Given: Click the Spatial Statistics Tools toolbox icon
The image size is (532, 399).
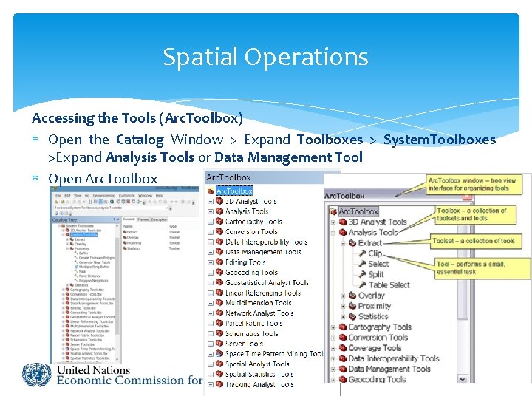Looking at the screenshot, I should coord(219,374).
